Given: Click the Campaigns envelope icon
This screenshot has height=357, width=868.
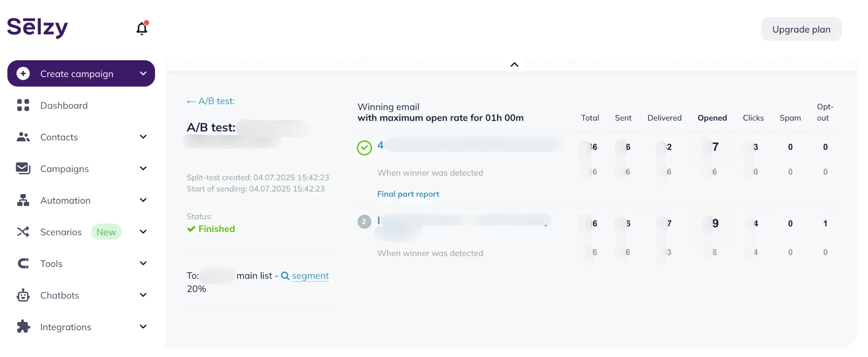Looking at the screenshot, I should (x=23, y=168).
